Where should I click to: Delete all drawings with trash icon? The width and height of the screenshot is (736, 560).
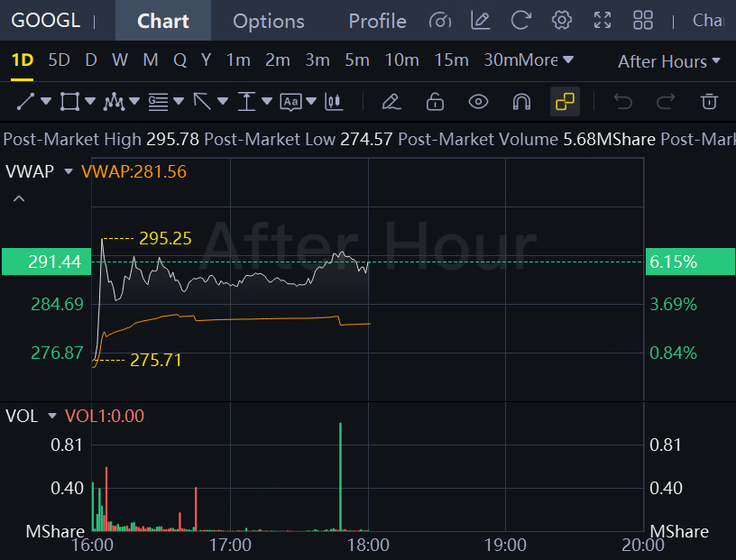click(709, 101)
